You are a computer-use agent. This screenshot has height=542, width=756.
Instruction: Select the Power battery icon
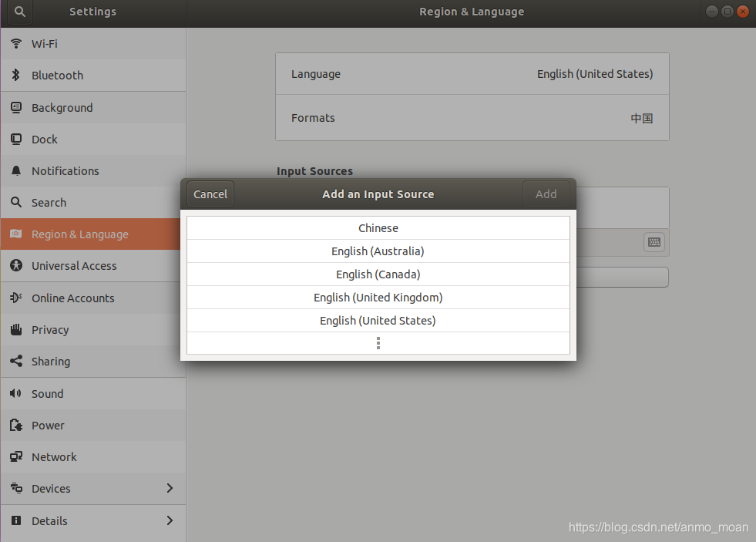pyautogui.click(x=16, y=426)
